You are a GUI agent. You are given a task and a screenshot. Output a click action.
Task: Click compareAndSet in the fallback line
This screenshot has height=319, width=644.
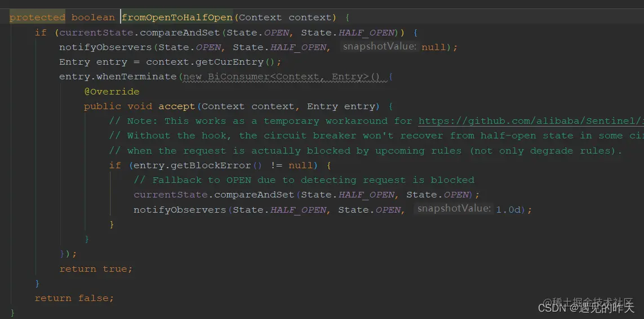[x=254, y=195]
